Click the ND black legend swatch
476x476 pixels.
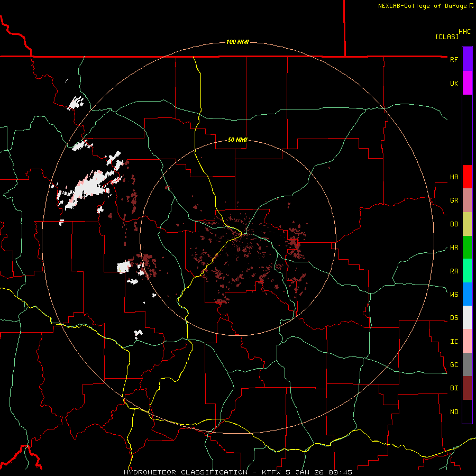click(x=467, y=411)
